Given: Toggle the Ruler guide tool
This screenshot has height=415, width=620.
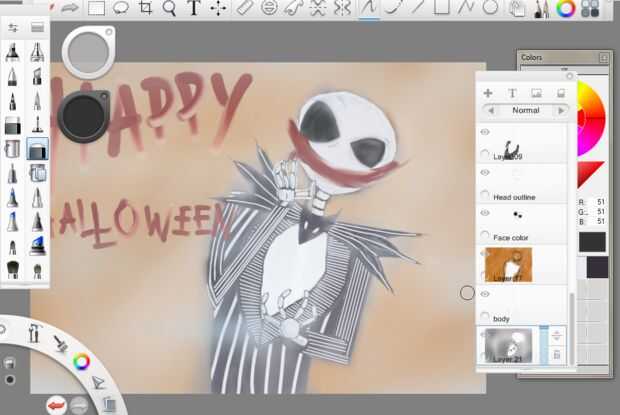Looking at the screenshot, I should 244,8.
